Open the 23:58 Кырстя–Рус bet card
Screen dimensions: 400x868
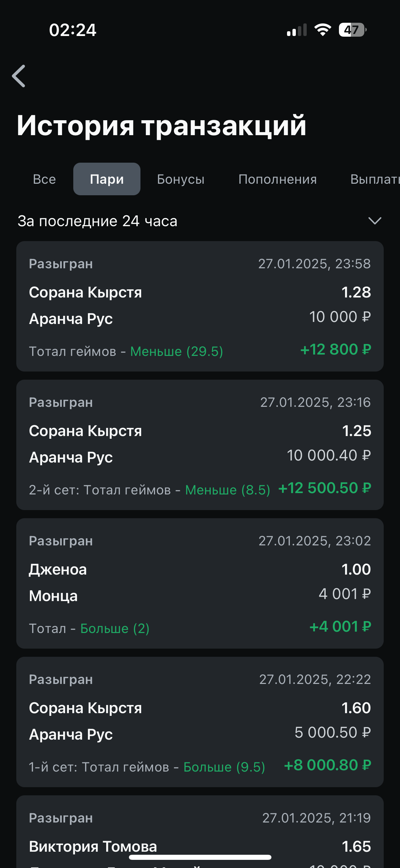point(200,306)
